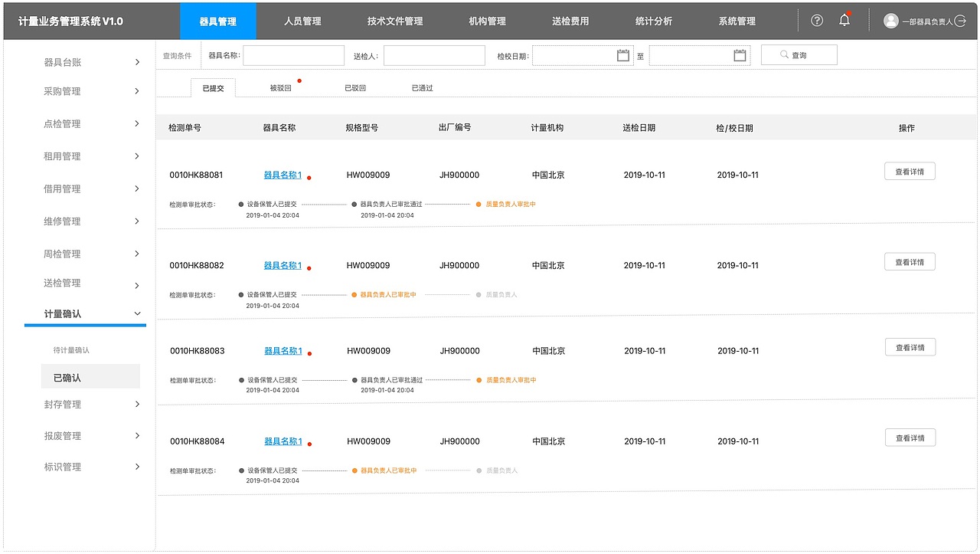Open 技术文件管理 top navigation tab
This screenshot has height=554, width=980.
point(395,21)
